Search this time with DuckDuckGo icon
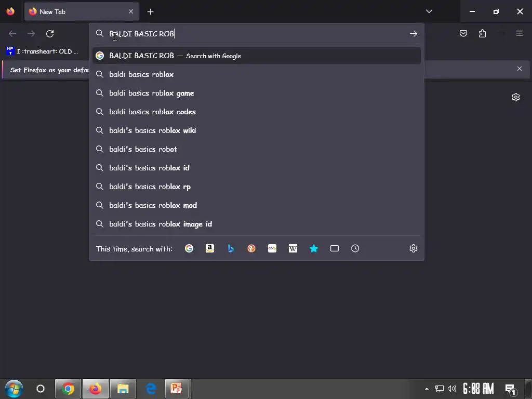The image size is (532, 399). [251, 248]
